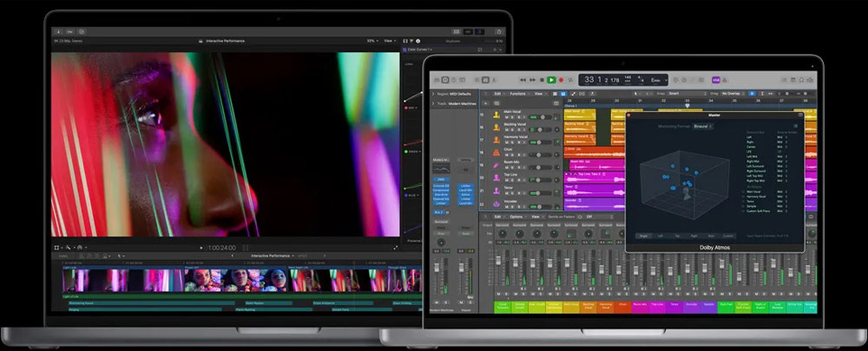The width and height of the screenshot is (868, 351).
Task: Click the Main Vocal track icon
Action: point(496,114)
